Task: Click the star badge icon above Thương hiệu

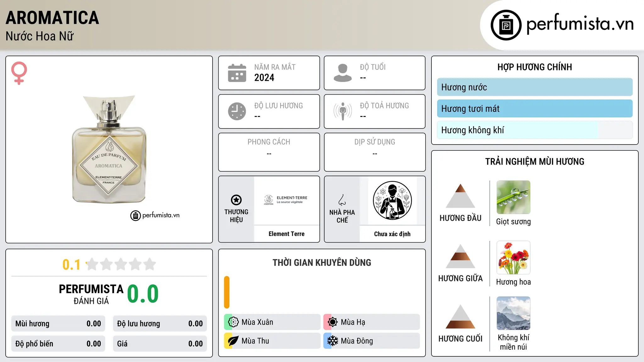Action: 236,200
